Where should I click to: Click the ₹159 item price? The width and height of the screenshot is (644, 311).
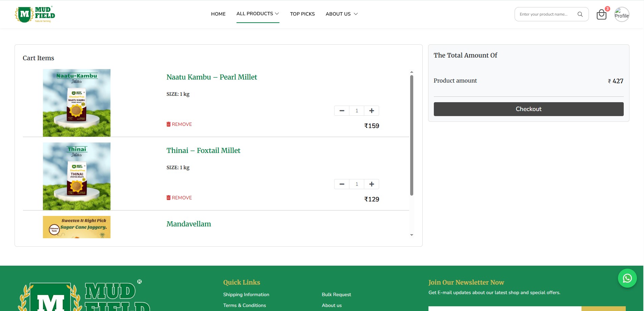click(372, 126)
